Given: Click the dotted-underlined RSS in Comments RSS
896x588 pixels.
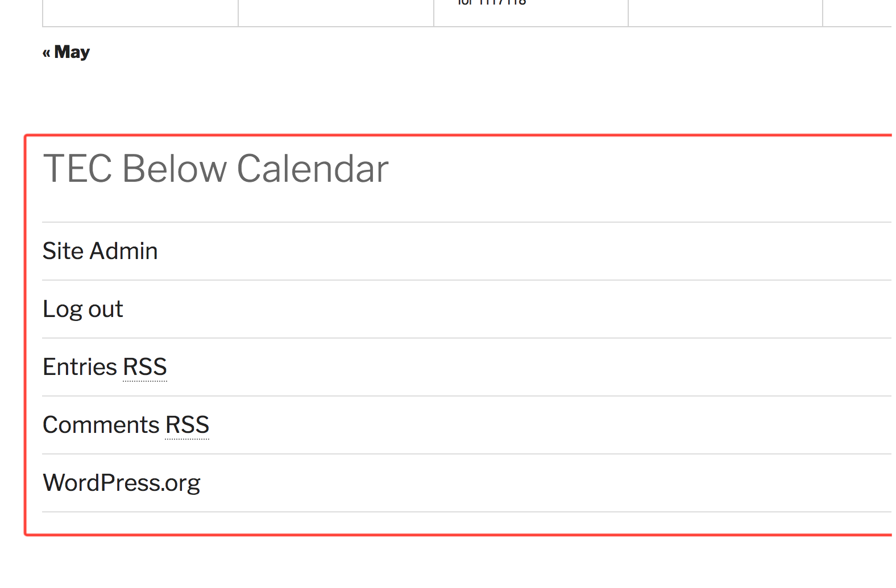Looking at the screenshot, I should (x=187, y=425).
